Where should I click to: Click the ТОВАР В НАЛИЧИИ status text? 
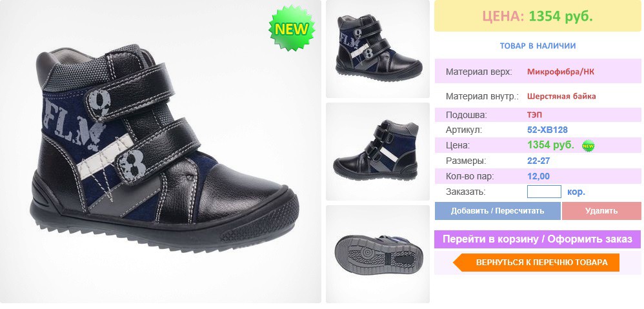pyautogui.click(x=538, y=46)
